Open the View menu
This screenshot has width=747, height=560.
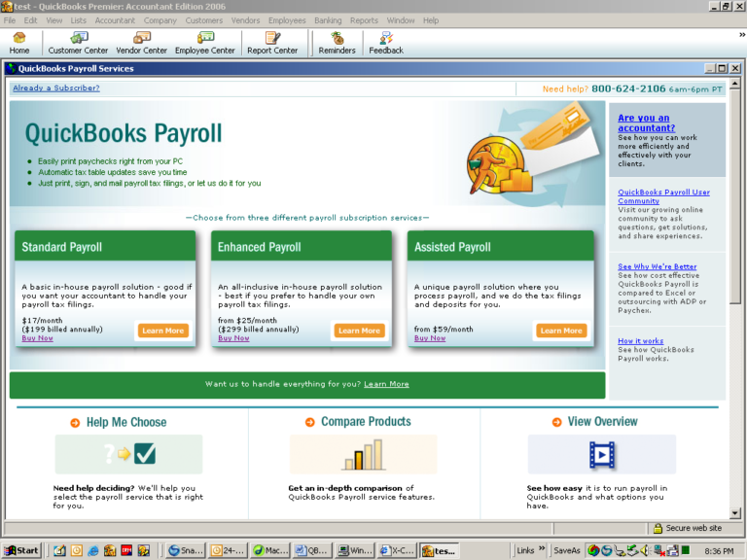tap(53, 20)
